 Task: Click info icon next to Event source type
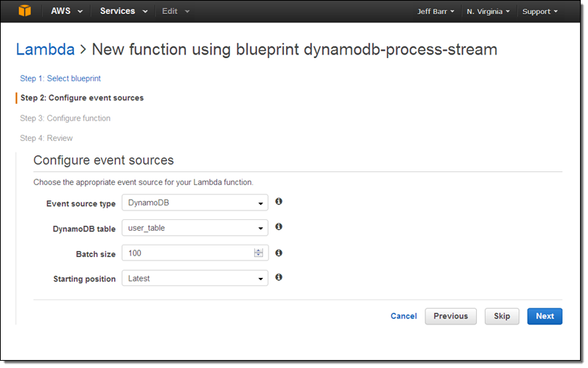tap(279, 202)
